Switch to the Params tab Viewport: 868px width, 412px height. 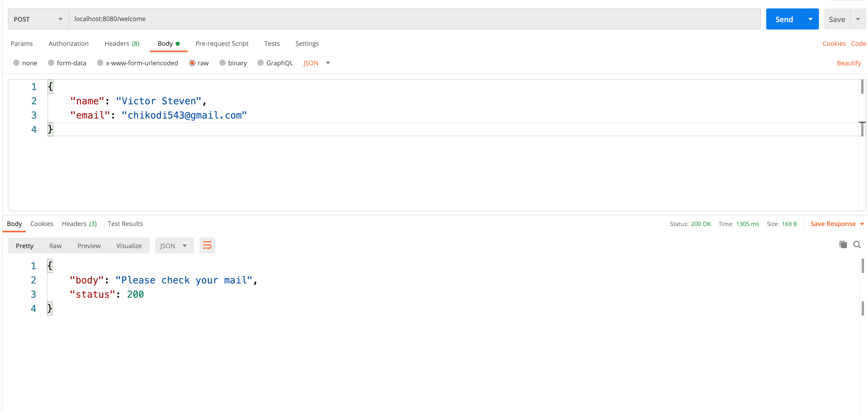pyautogui.click(x=22, y=43)
